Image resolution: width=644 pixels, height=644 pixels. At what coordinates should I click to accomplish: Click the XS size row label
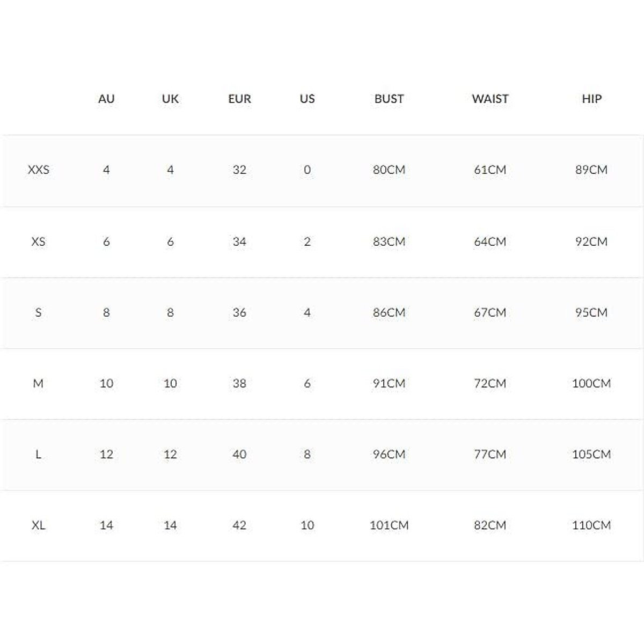tap(38, 241)
